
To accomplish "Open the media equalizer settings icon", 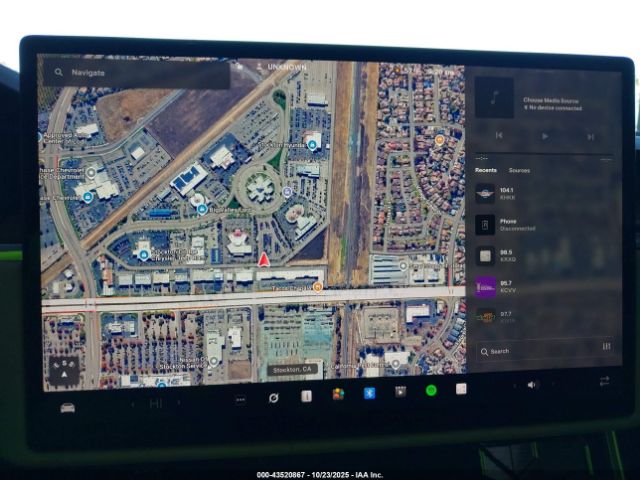I will (x=606, y=347).
